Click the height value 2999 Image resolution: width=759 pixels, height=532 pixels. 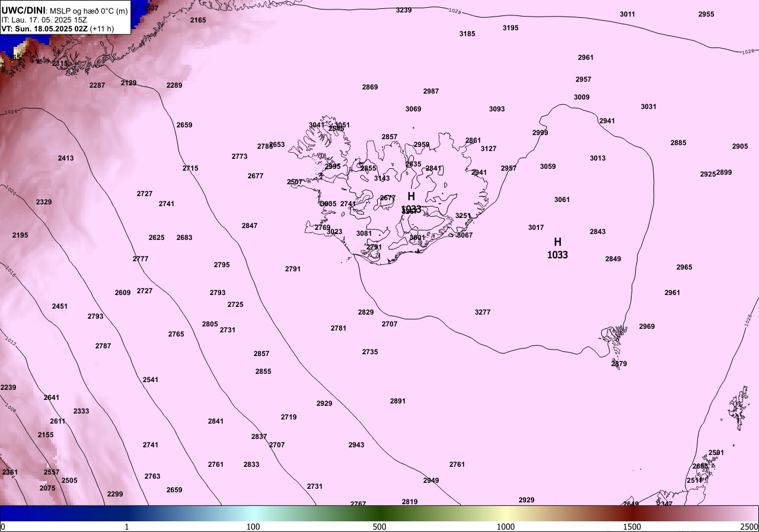[x=540, y=133]
